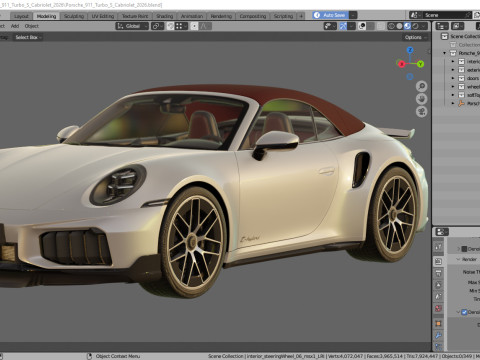Open the dropdown beside Auto Save
The image size is (480, 360).
[353, 15]
